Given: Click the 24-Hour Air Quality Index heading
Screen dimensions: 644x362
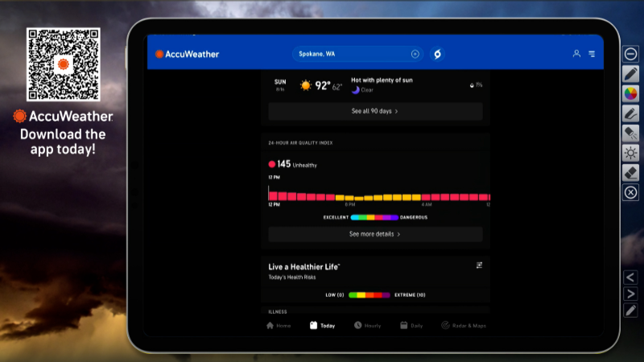Looking at the screenshot, I should (x=300, y=143).
